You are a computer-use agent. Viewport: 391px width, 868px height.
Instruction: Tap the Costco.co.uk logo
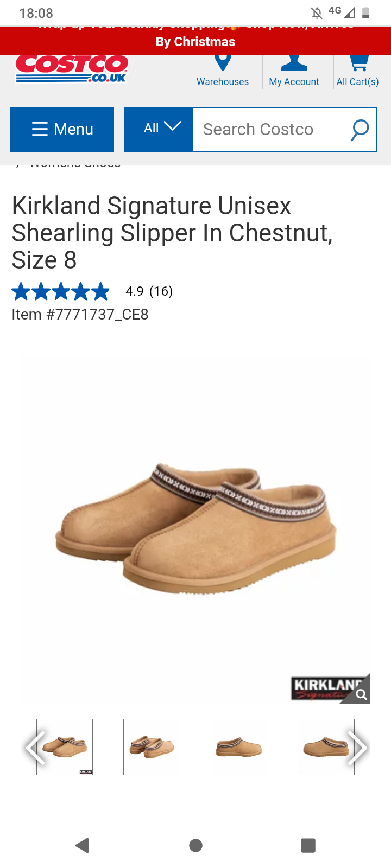coord(72,69)
